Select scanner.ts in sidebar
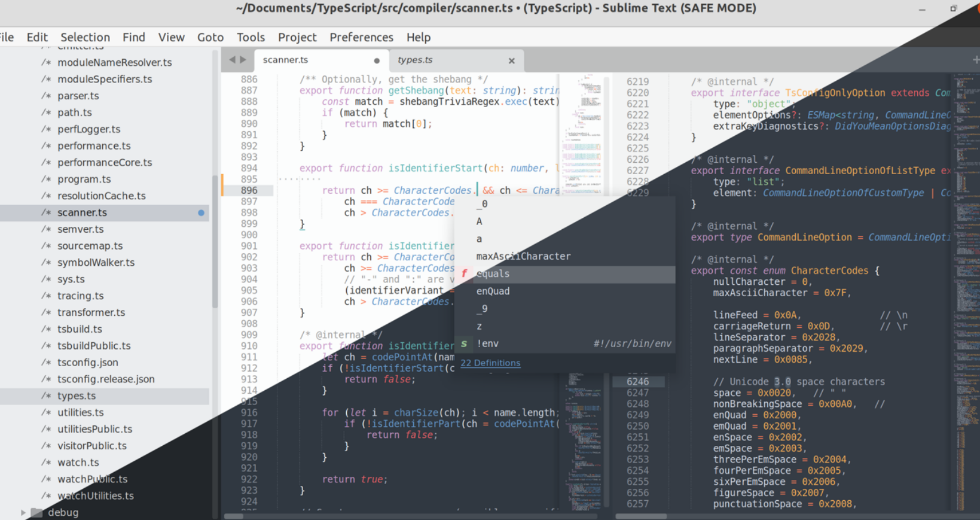The height and width of the screenshot is (520, 980). (x=105, y=212)
